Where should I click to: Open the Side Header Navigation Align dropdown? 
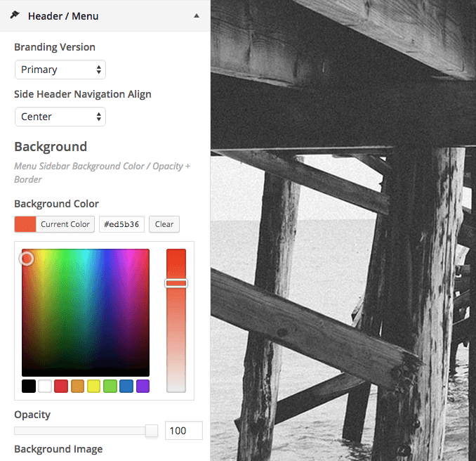pyautogui.click(x=60, y=117)
